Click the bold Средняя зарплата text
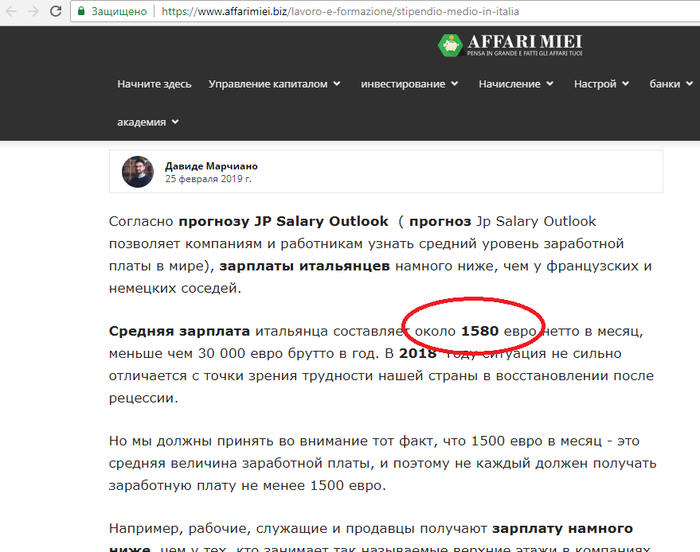The height and width of the screenshot is (552, 700). pos(179,329)
